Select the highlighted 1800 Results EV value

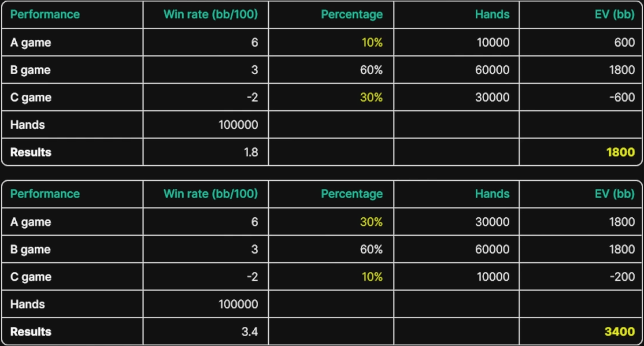point(620,152)
